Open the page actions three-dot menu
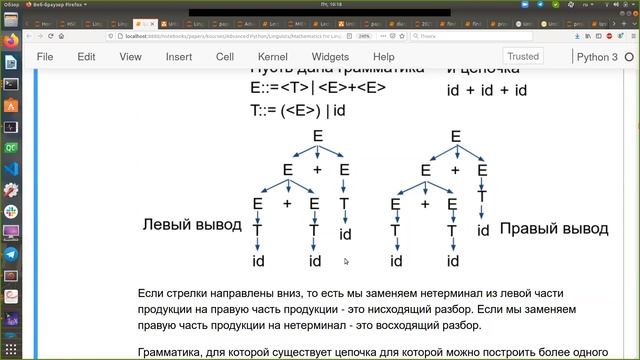The image size is (640, 360). click(x=383, y=36)
